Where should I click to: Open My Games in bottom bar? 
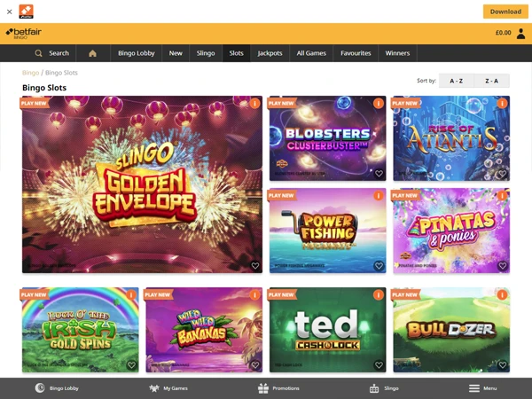[x=168, y=388]
